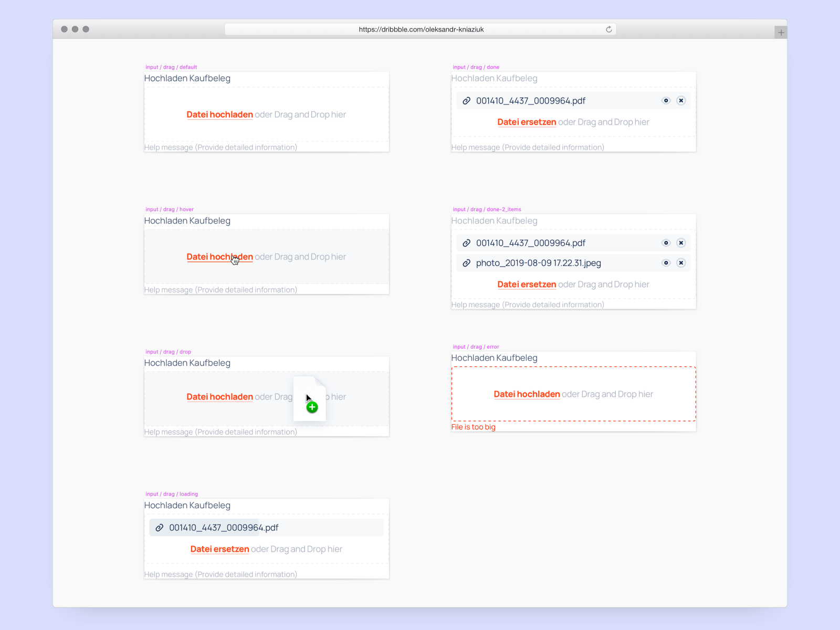Click Datei hochladen inside the error state card
This screenshot has width=840, height=630.
coord(527,394)
